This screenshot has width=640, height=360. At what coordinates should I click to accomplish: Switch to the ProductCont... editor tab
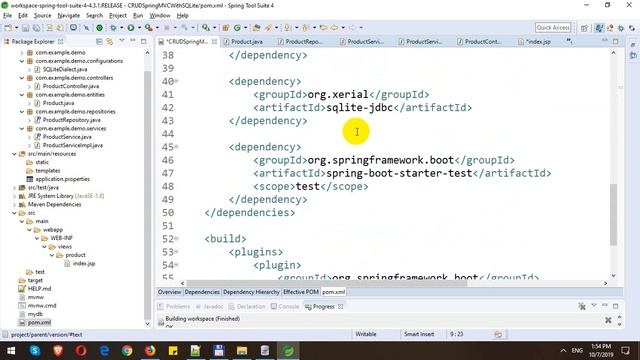pyautogui.click(x=479, y=42)
